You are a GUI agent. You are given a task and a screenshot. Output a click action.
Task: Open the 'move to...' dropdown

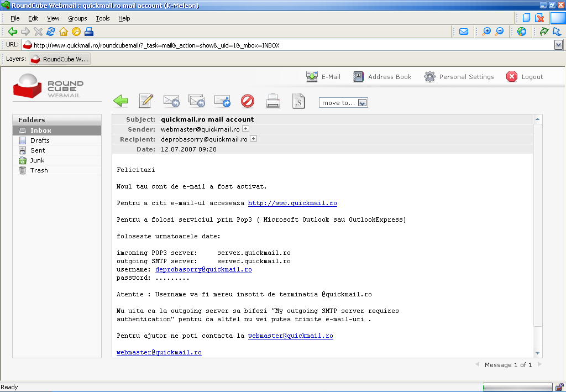[x=343, y=103]
